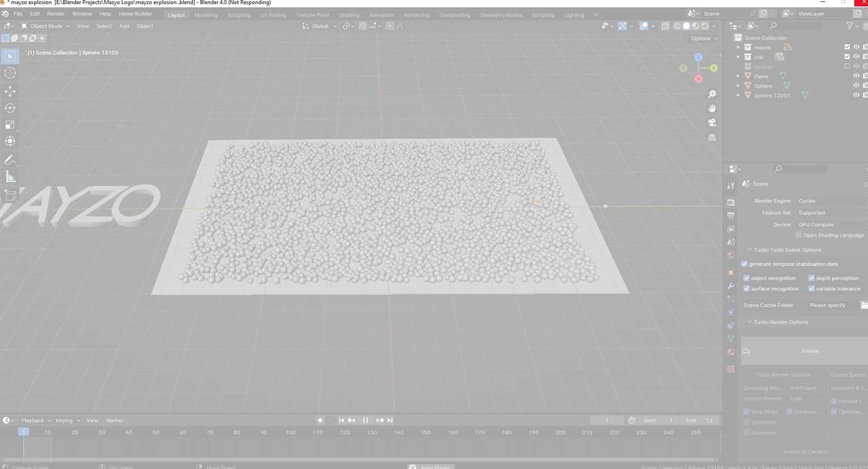Select the Move tool
The image size is (868, 469).
[x=10, y=91]
